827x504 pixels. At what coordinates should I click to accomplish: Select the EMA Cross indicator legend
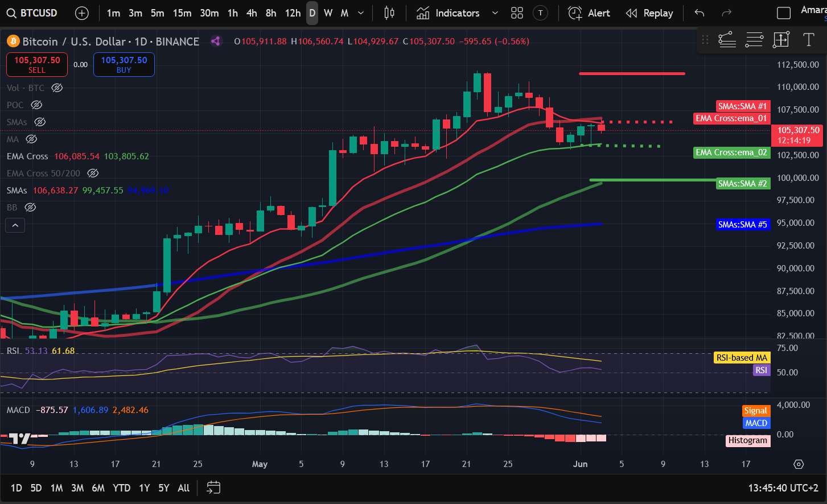27,156
